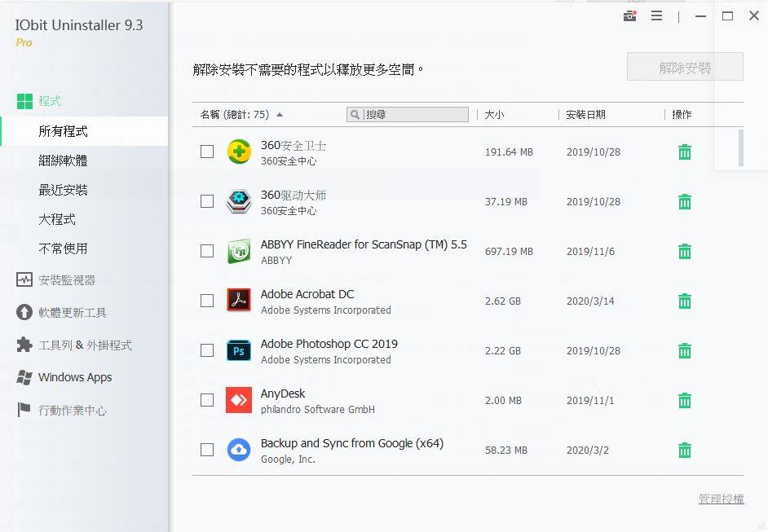Click the trash icon for 360驱动大师
Viewport: 768px width, 532px height.
click(685, 202)
